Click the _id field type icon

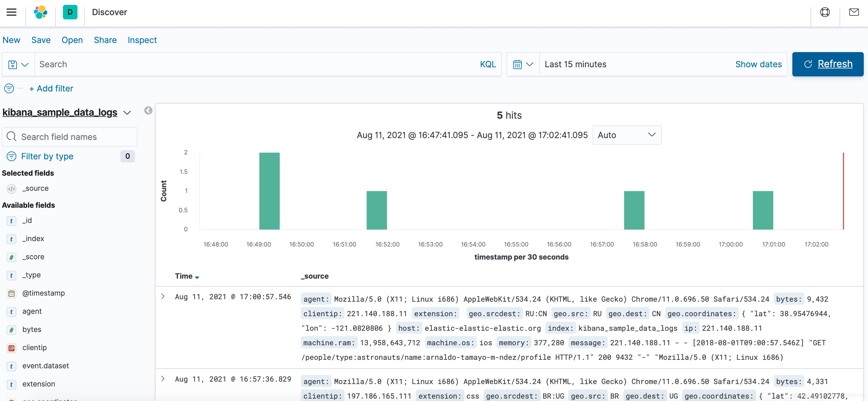tap(12, 220)
